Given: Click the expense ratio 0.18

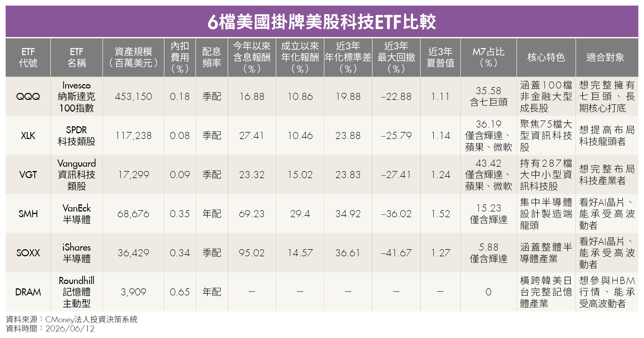Looking at the screenshot, I should (180, 96).
